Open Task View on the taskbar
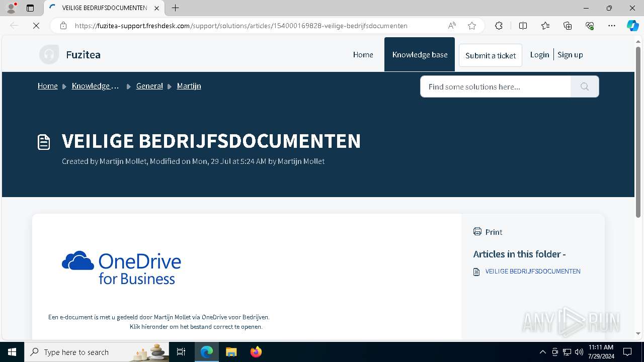 [x=181, y=352]
